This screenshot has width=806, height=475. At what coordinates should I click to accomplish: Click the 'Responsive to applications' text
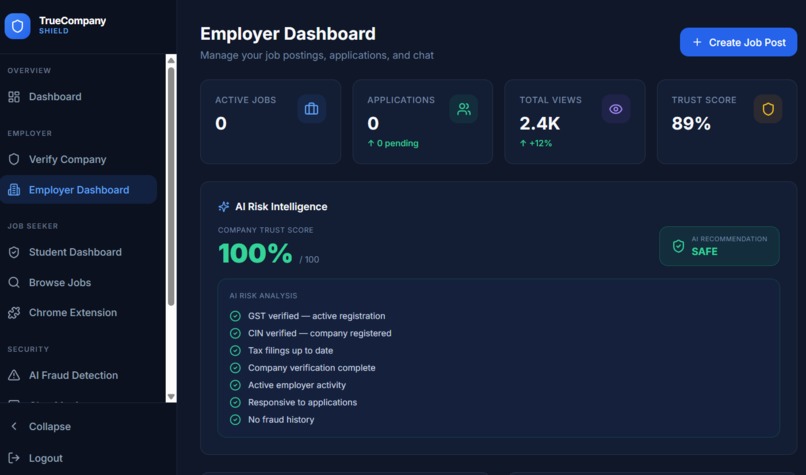[x=302, y=403]
